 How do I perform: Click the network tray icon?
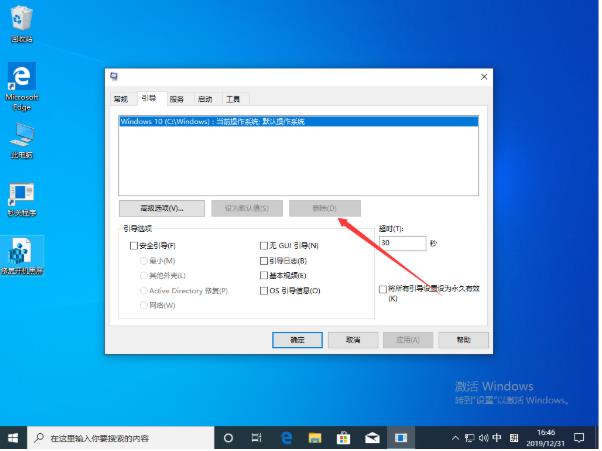(x=469, y=438)
